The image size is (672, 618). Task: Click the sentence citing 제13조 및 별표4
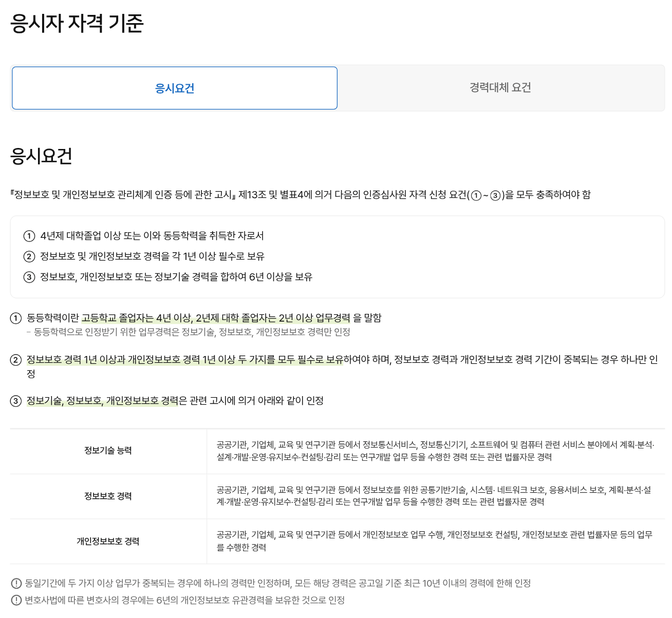(301, 195)
